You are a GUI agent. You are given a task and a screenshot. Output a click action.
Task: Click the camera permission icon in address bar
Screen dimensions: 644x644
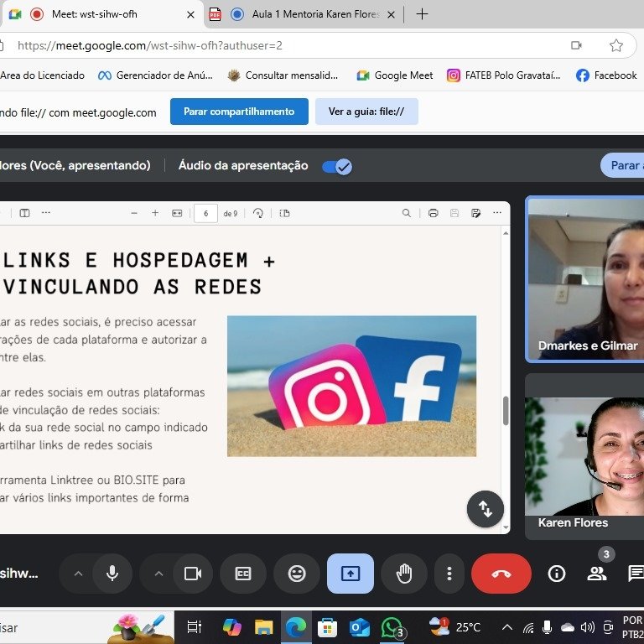click(576, 45)
